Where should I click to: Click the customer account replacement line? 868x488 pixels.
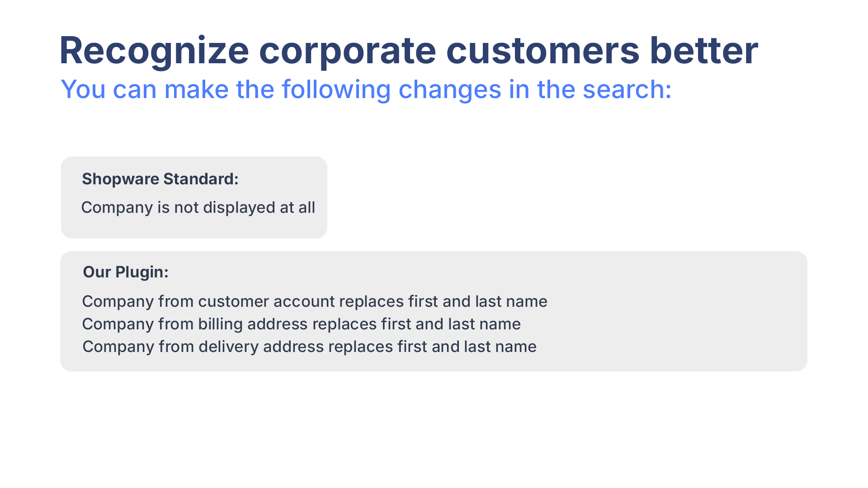314,301
